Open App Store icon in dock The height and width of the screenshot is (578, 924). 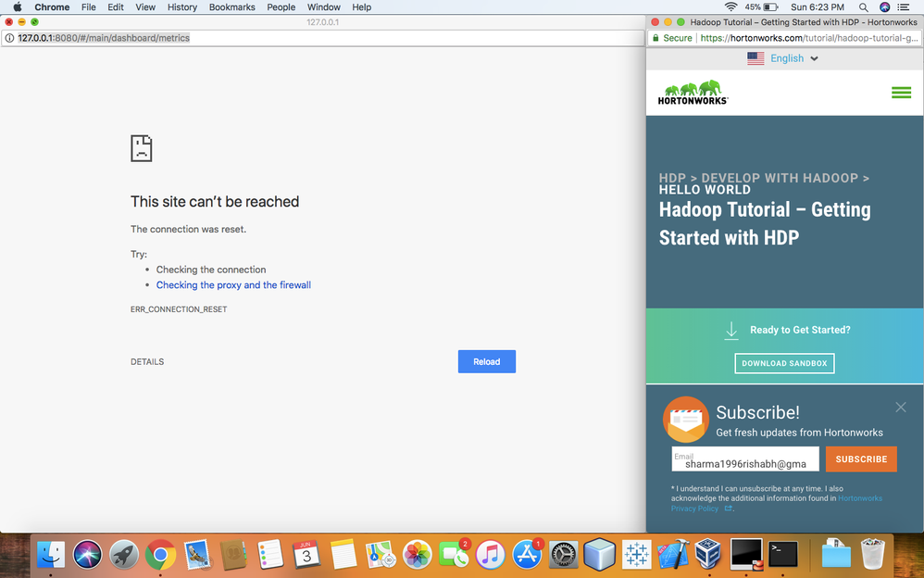pos(527,555)
